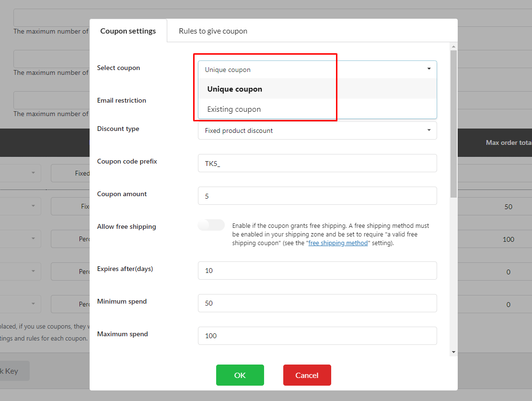The width and height of the screenshot is (532, 401).
Task: Click the Minimum spend field
Action: pyautogui.click(x=317, y=303)
